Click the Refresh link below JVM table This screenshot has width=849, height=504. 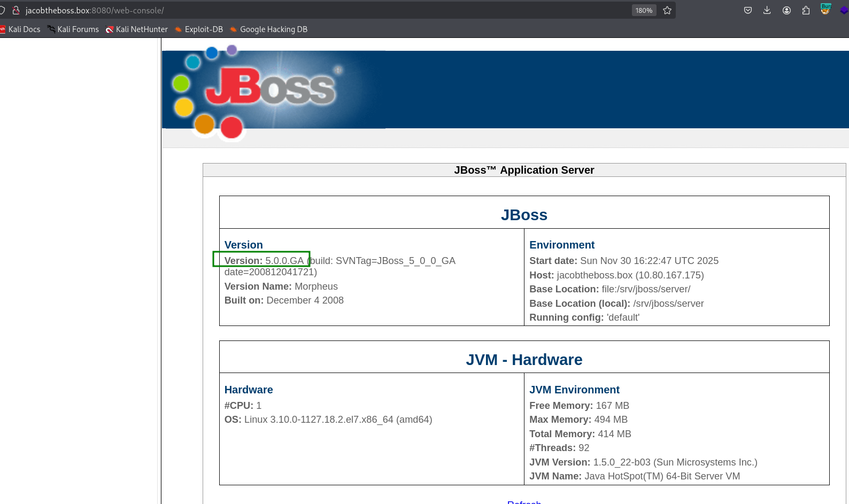pyautogui.click(x=524, y=502)
